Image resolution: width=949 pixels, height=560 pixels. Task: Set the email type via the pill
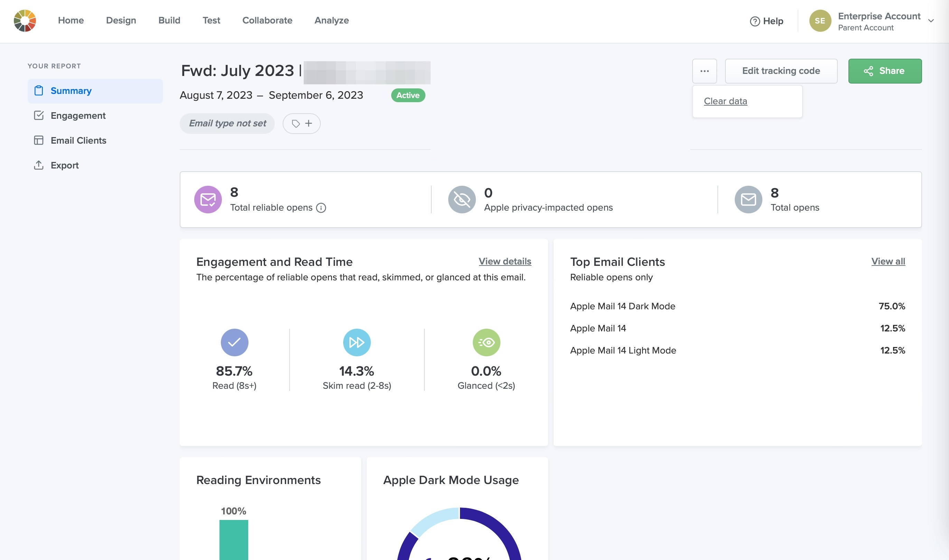pos(227,123)
